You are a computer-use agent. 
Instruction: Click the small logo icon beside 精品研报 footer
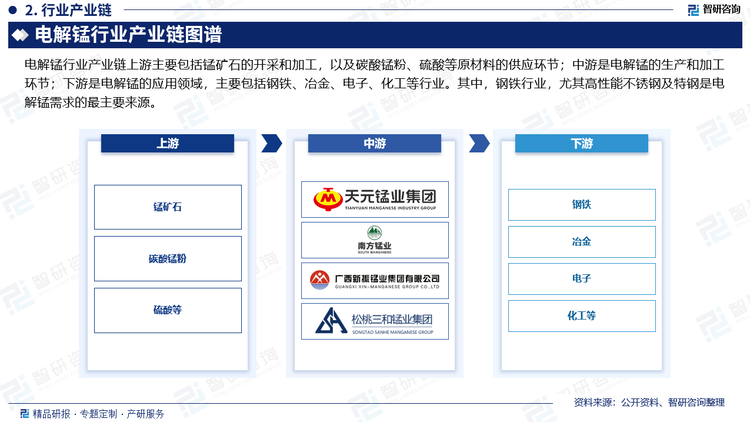[x=24, y=413]
